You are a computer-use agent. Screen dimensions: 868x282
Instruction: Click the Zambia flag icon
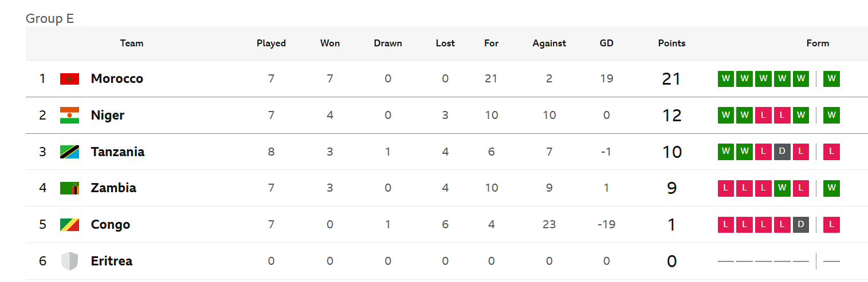click(x=69, y=188)
